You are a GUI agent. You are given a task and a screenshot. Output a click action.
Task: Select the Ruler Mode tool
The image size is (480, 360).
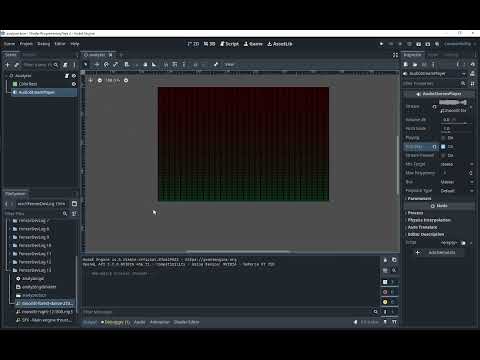[154, 64]
